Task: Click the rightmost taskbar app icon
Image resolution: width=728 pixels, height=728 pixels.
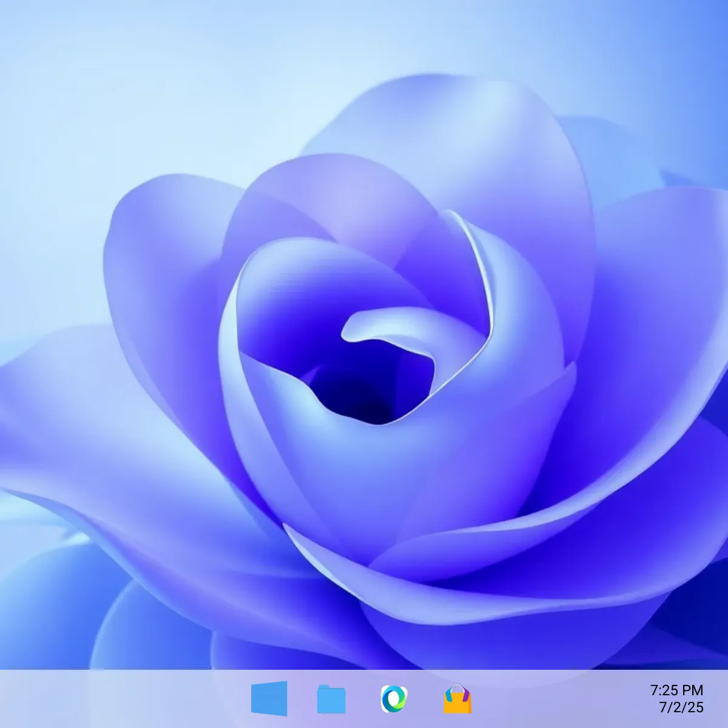Action: (x=457, y=699)
